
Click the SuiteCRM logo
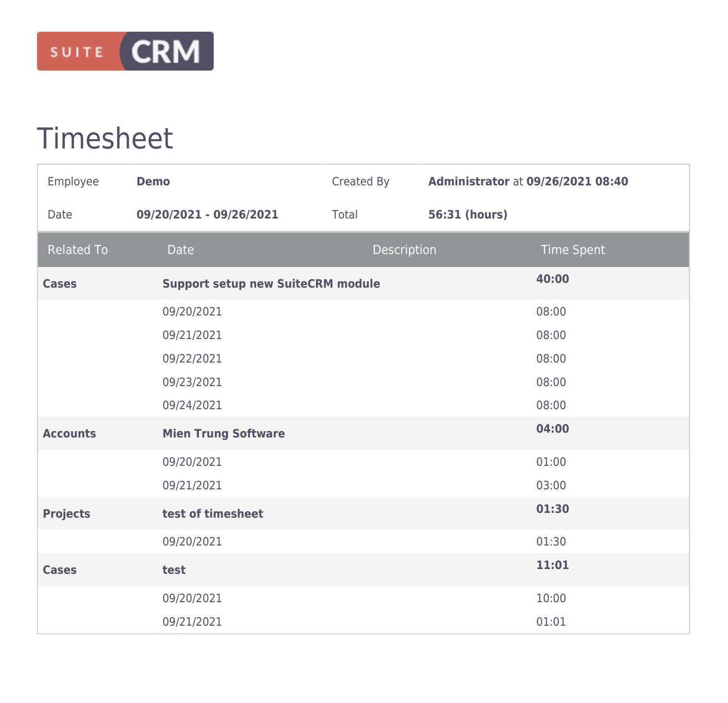[x=125, y=51]
